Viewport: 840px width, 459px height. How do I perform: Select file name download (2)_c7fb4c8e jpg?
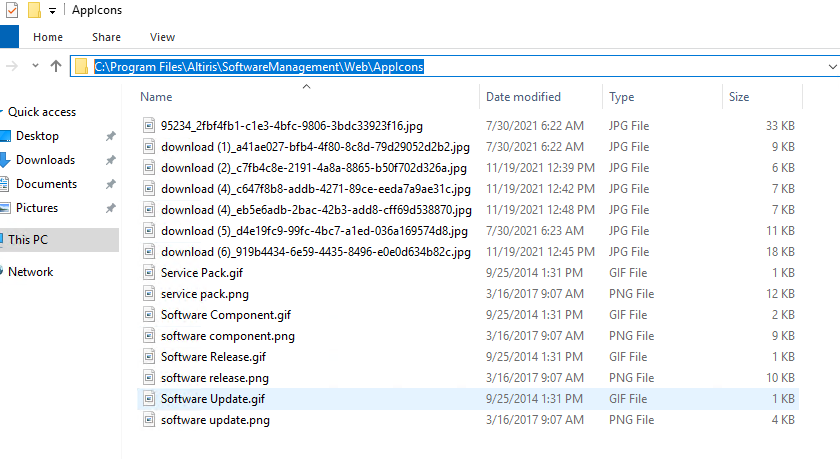[x=313, y=168]
